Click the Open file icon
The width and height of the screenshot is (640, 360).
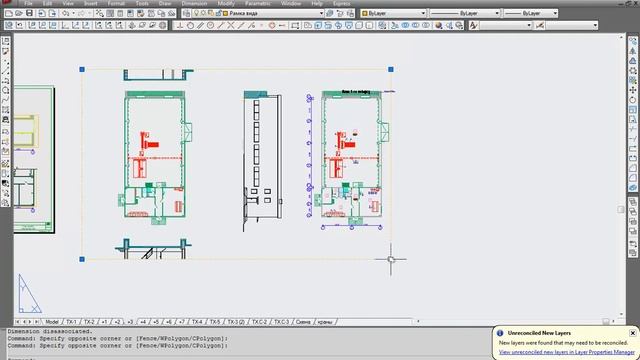(x=19, y=13)
